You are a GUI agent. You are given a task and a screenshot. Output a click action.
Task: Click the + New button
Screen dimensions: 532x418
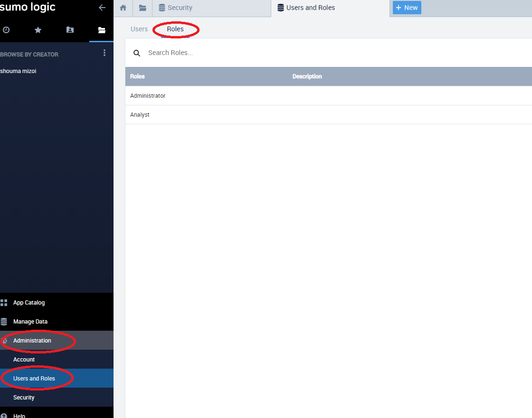(x=407, y=8)
